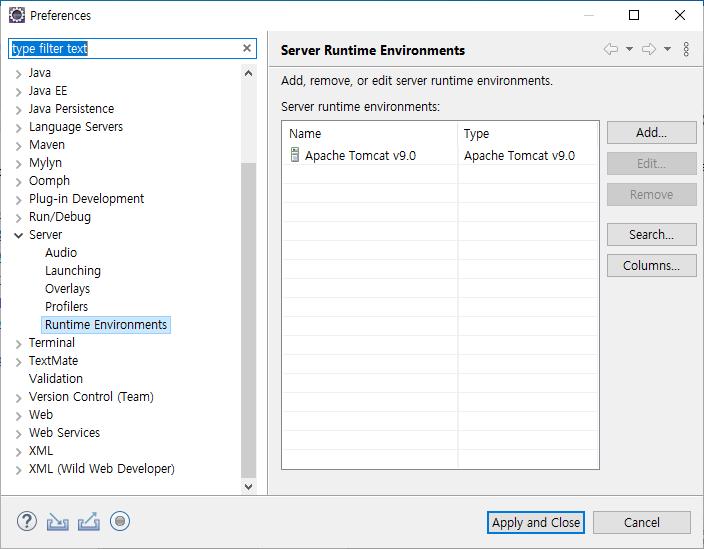The height and width of the screenshot is (549, 704).
Task: Click the Name column header
Action: (x=370, y=133)
